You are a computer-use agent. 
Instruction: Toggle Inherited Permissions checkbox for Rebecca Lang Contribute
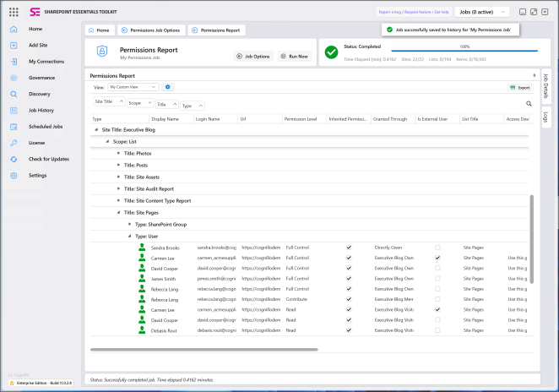tap(349, 299)
